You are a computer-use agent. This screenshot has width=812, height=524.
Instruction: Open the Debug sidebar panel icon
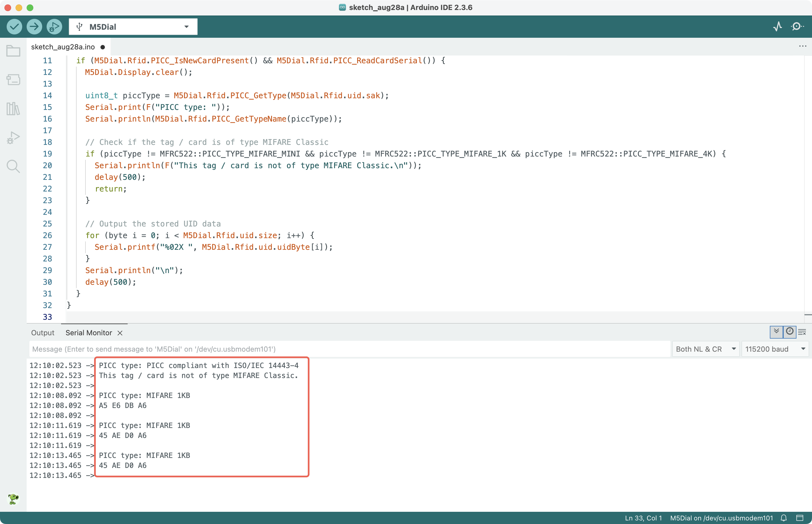[13, 137]
